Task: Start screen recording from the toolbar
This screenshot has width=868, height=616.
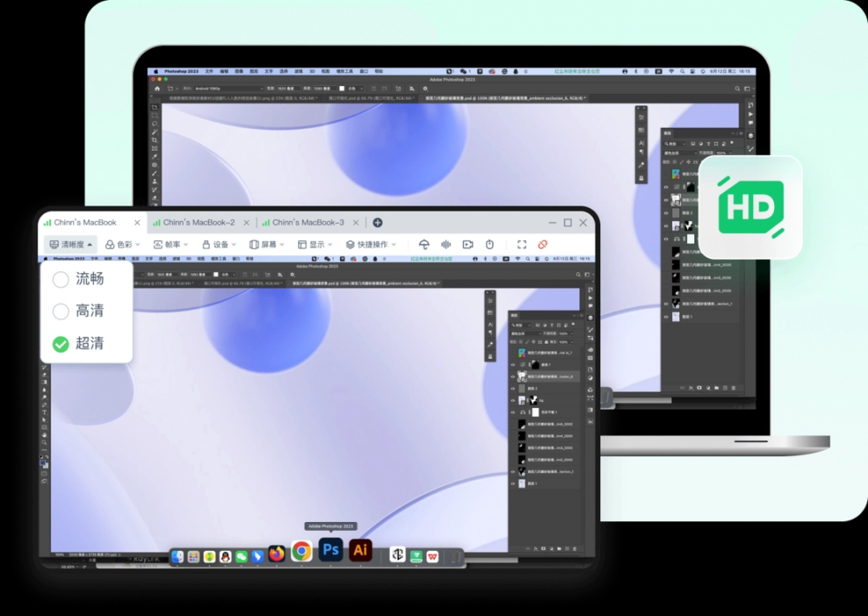Action: tap(468, 244)
